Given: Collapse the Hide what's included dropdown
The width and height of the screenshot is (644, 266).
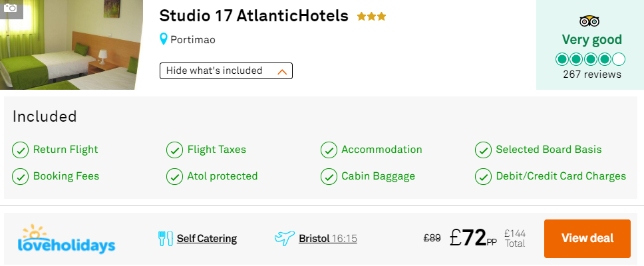Looking at the screenshot, I should [x=226, y=70].
